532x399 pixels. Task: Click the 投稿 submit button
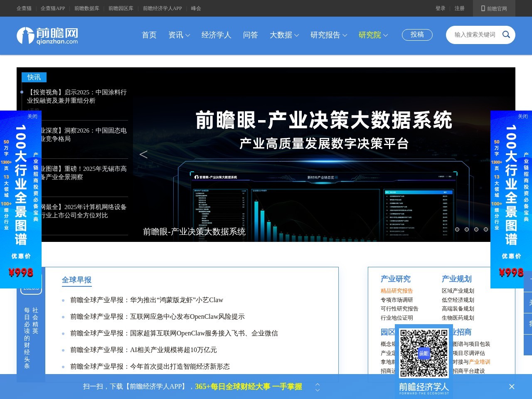[x=417, y=35]
